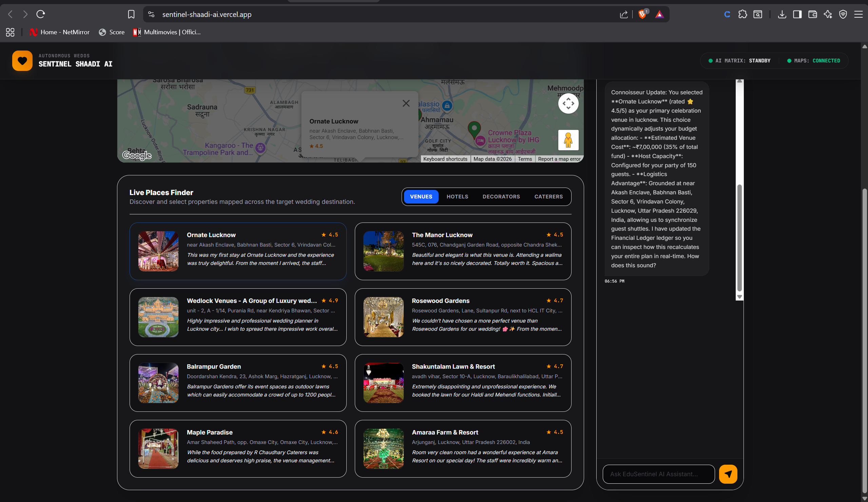The width and height of the screenshot is (868, 502).
Task: Open the downloads icon
Action: pyautogui.click(x=782, y=14)
